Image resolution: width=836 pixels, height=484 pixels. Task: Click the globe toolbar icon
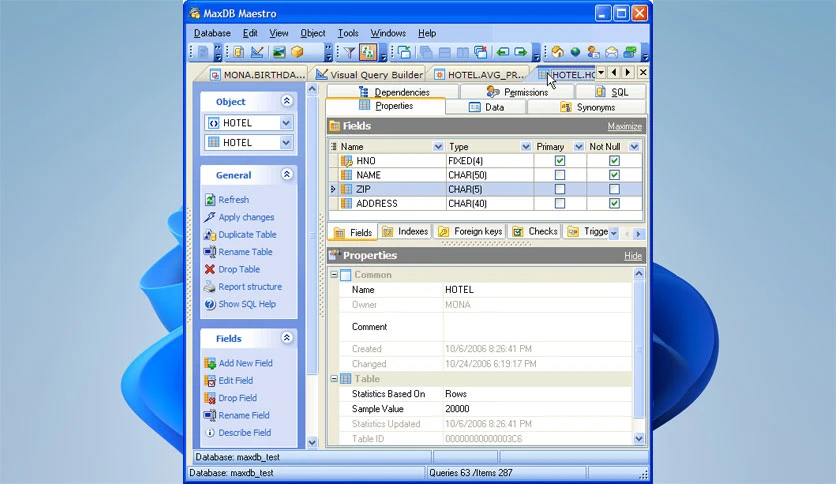pos(575,52)
